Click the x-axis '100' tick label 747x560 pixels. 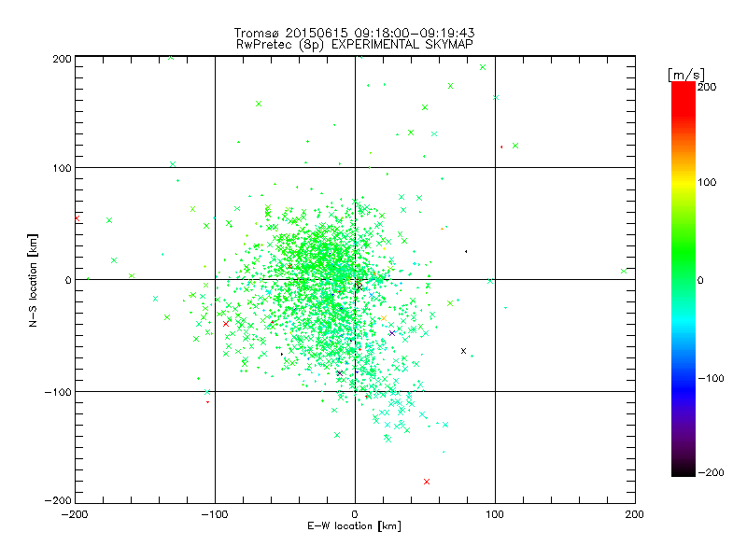(x=495, y=515)
